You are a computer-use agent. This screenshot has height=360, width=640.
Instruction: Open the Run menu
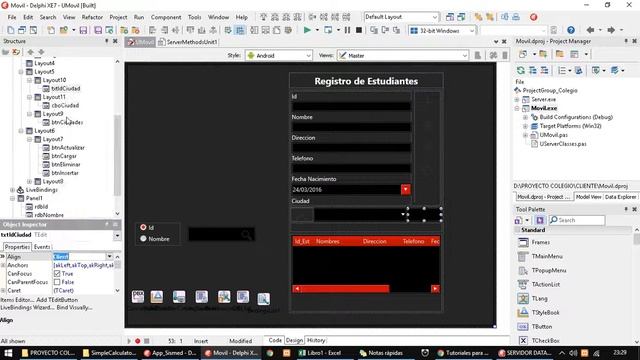tap(139, 17)
